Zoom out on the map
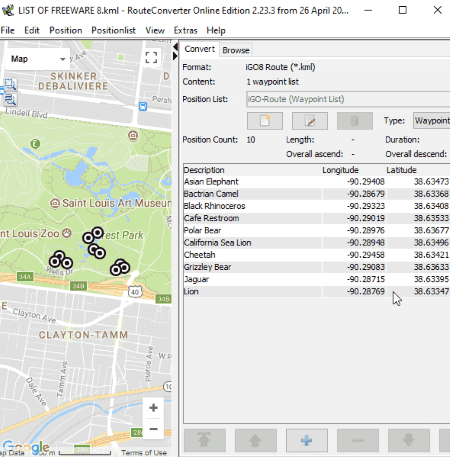The width and height of the screenshot is (450, 457). click(153, 429)
